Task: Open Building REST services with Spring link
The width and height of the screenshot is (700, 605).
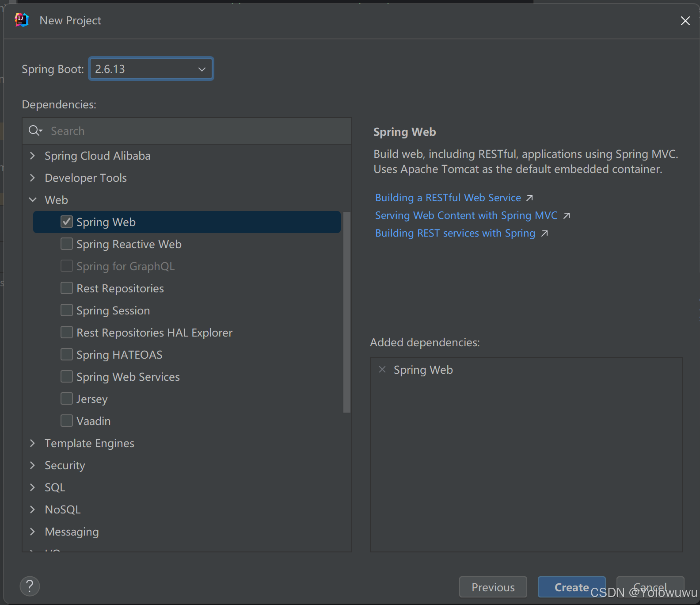Action: pyautogui.click(x=455, y=233)
